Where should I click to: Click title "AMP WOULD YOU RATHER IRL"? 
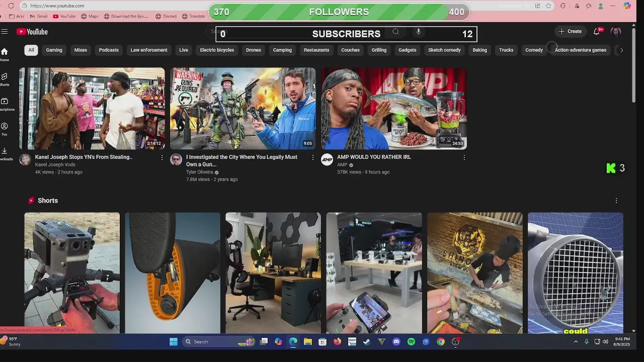pyautogui.click(x=374, y=157)
